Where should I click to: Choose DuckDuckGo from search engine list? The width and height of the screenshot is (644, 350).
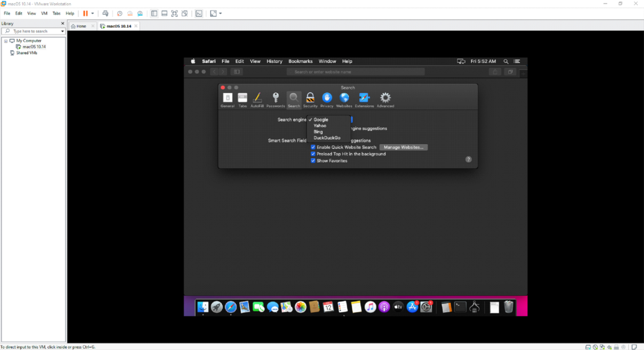coord(328,138)
